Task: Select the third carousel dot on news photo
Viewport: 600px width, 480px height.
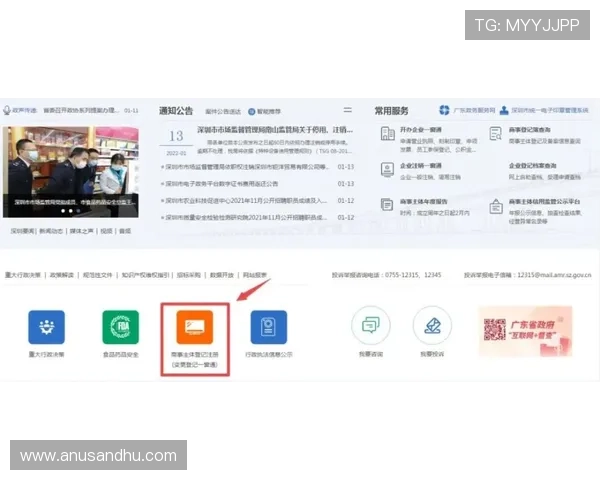Action: click(x=78, y=211)
